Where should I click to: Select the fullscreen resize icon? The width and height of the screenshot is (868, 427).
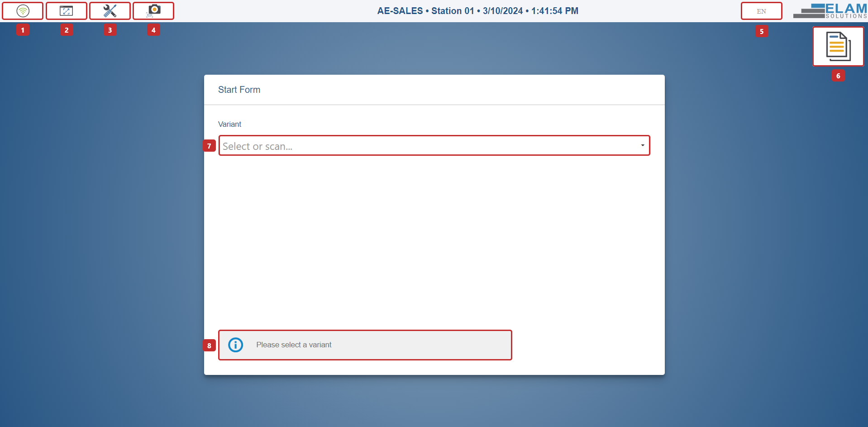(66, 10)
